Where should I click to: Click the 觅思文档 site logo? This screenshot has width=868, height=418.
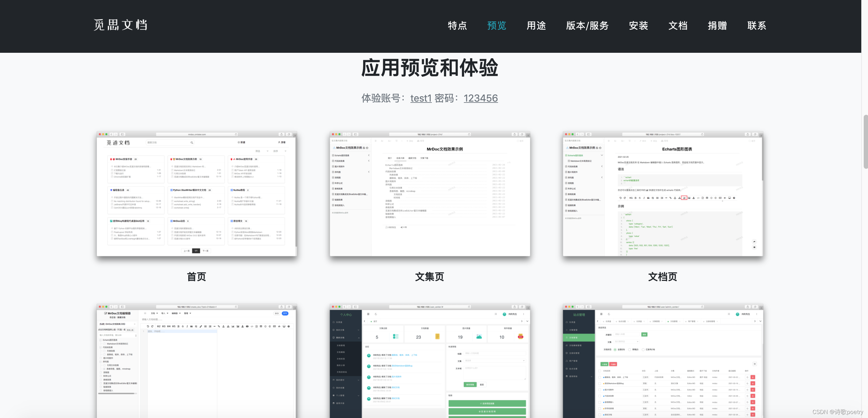120,25
